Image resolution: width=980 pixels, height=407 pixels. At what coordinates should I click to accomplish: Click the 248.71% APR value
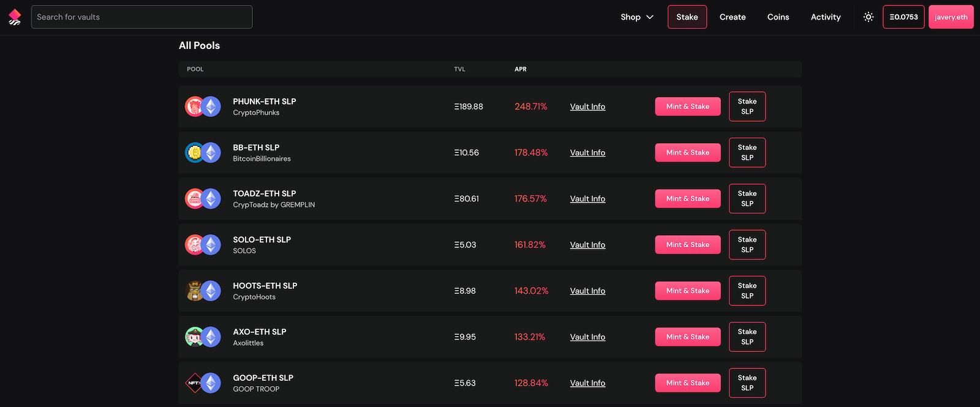[531, 106]
